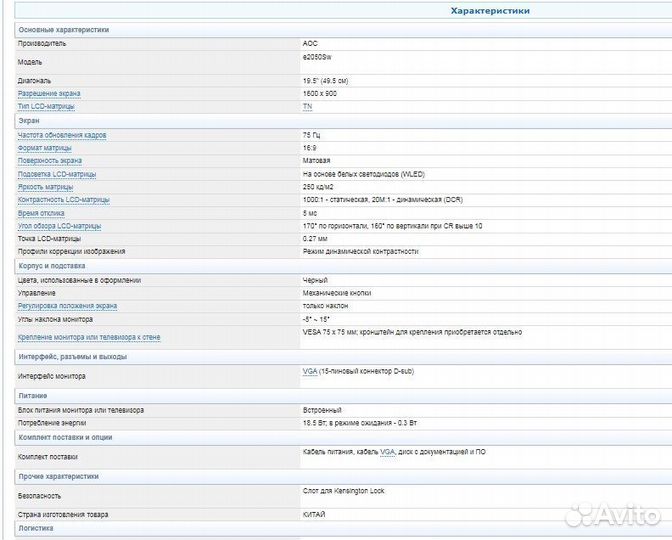
Task: Click the 'Точка LCD-матрицы' row label
Action: 49,239
